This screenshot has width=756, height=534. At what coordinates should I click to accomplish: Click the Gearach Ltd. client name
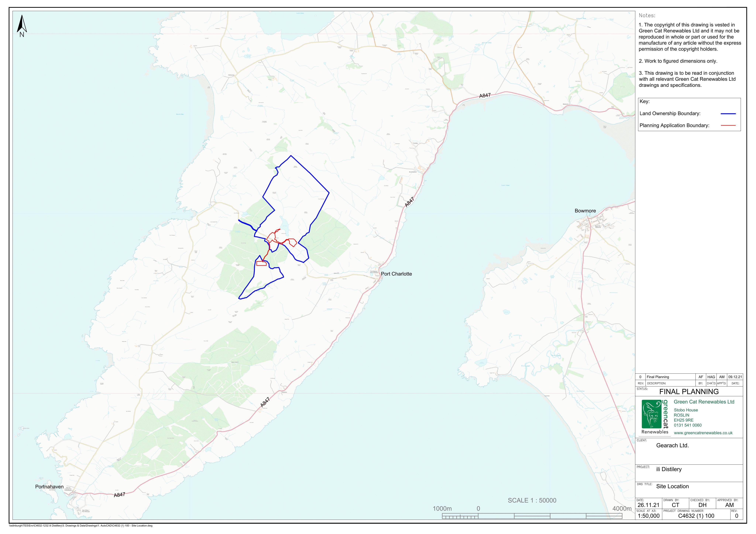coord(672,445)
